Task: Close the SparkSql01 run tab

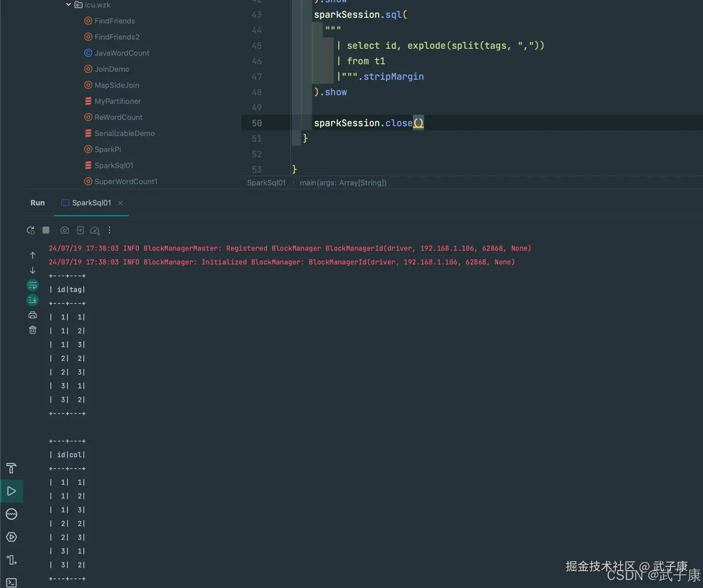Action: [120, 203]
